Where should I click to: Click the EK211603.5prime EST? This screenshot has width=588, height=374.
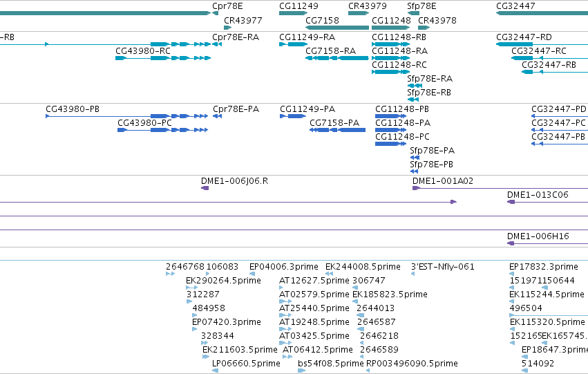point(205,357)
